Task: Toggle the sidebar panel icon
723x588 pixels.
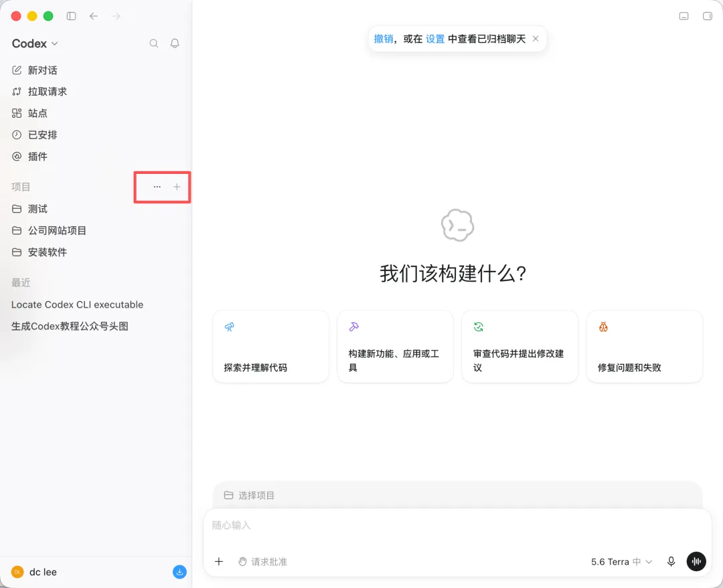Action: point(71,16)
